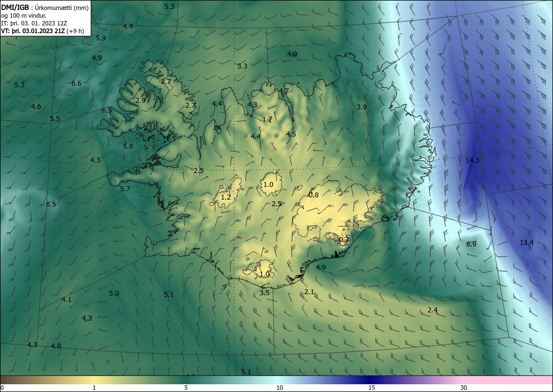The height and width of the screenshot is (392, 553).
Task: Click the map value 5.0
Action: tap(114, 293)
